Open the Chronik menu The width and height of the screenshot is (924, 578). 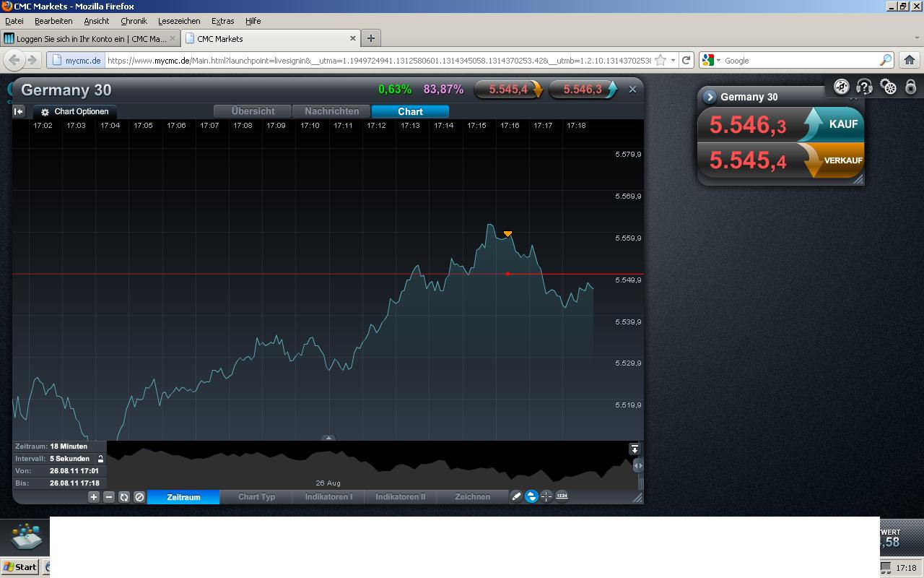134,21
